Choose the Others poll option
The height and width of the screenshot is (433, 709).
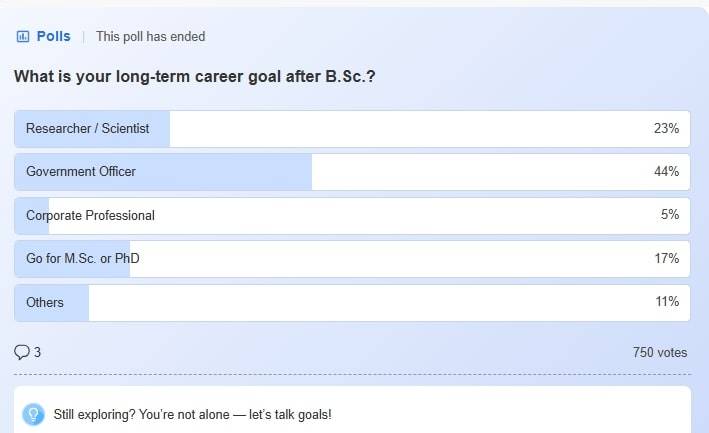(x=45, y=302)
